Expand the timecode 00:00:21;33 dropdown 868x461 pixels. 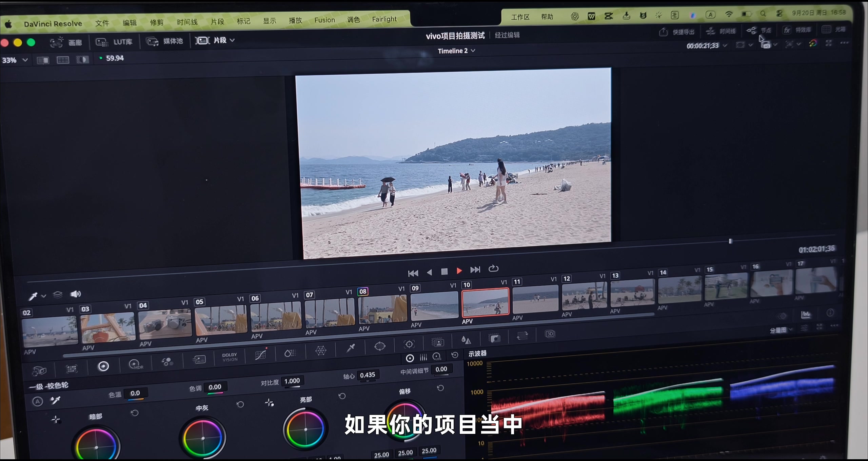(725, 45)
